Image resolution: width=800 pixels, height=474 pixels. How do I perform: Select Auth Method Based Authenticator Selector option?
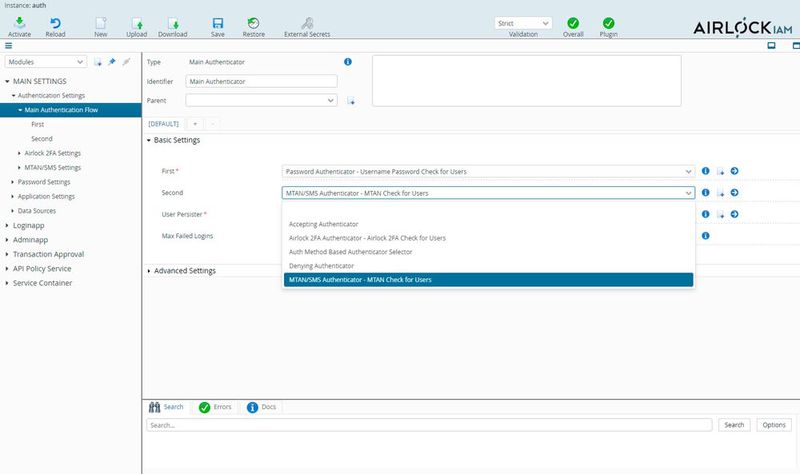(488, 252)
